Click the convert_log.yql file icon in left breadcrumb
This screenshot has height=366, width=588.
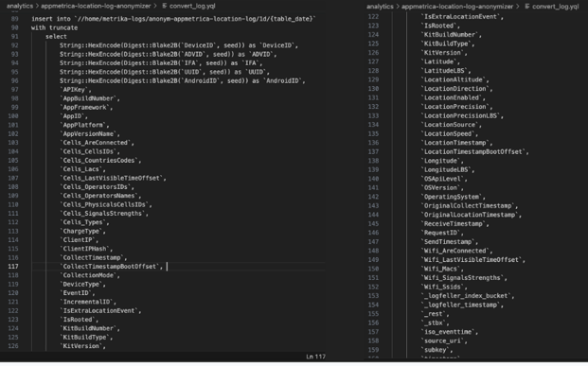coord(165,6)
